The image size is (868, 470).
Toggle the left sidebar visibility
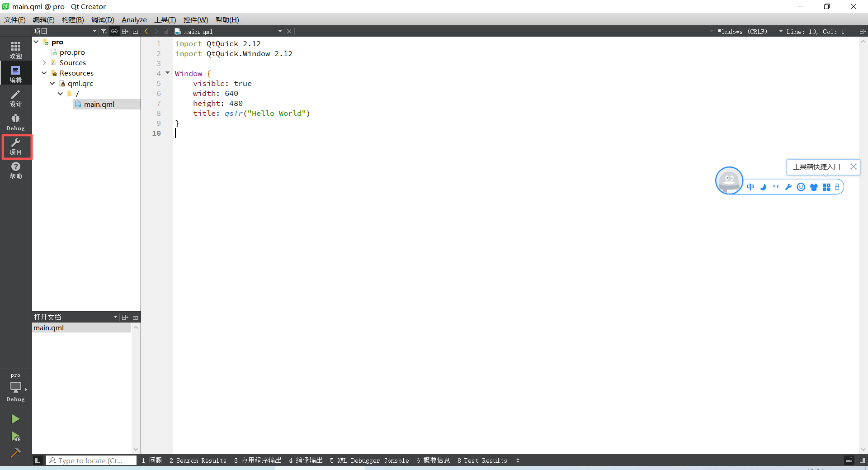[38, 460]
